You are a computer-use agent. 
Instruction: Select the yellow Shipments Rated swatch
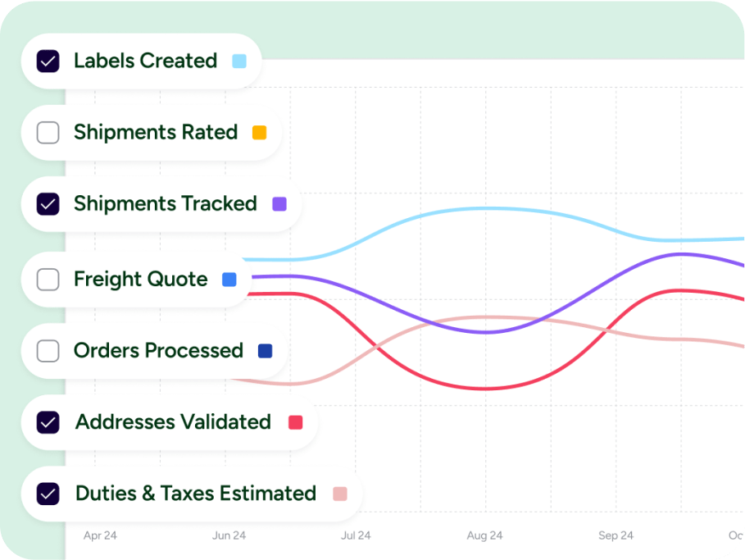[x=260, y=131]
